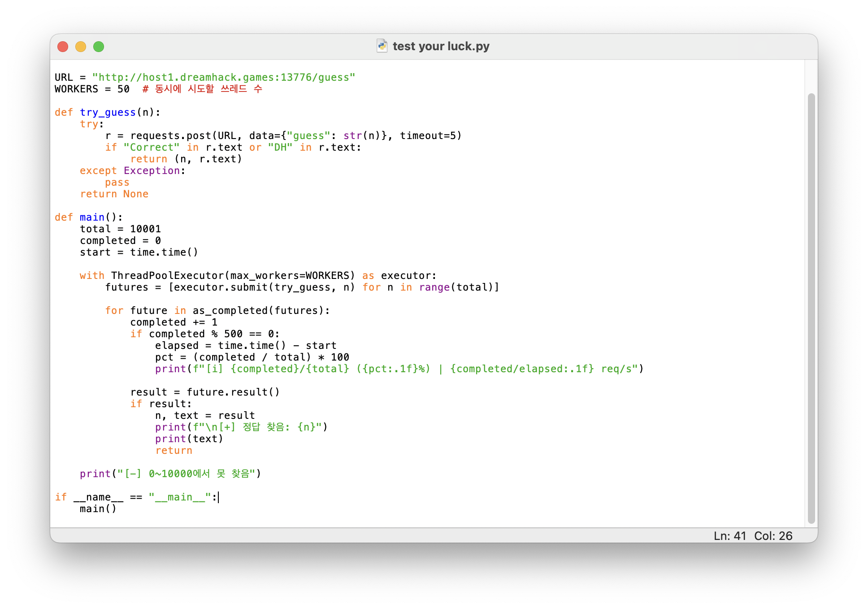Click the 'total = 10001' line
Viewport: 868px width, 609px height.
(120, 229)
